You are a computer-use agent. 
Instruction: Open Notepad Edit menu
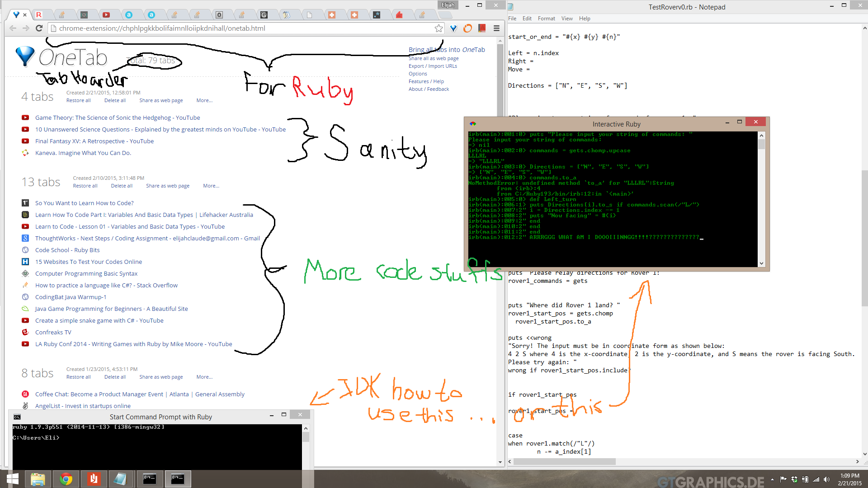[527, 19]
